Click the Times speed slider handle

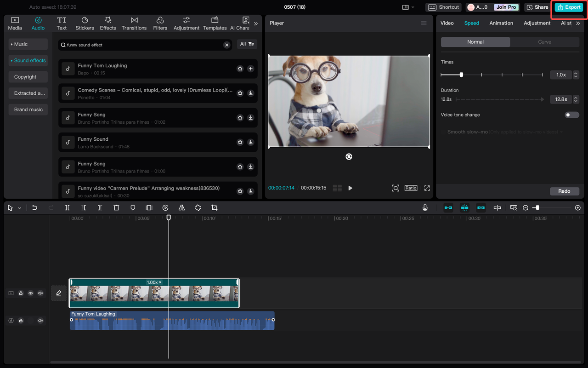click(x=461, y=75)
